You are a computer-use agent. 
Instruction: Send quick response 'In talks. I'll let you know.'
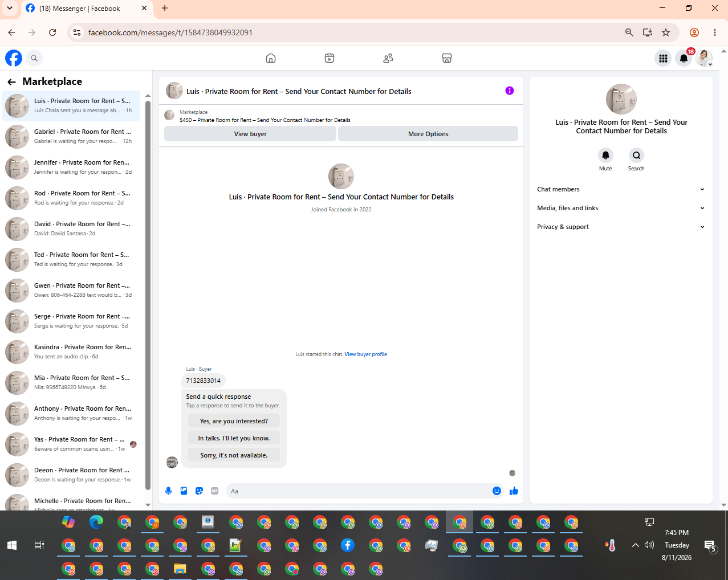click(234, 438)
